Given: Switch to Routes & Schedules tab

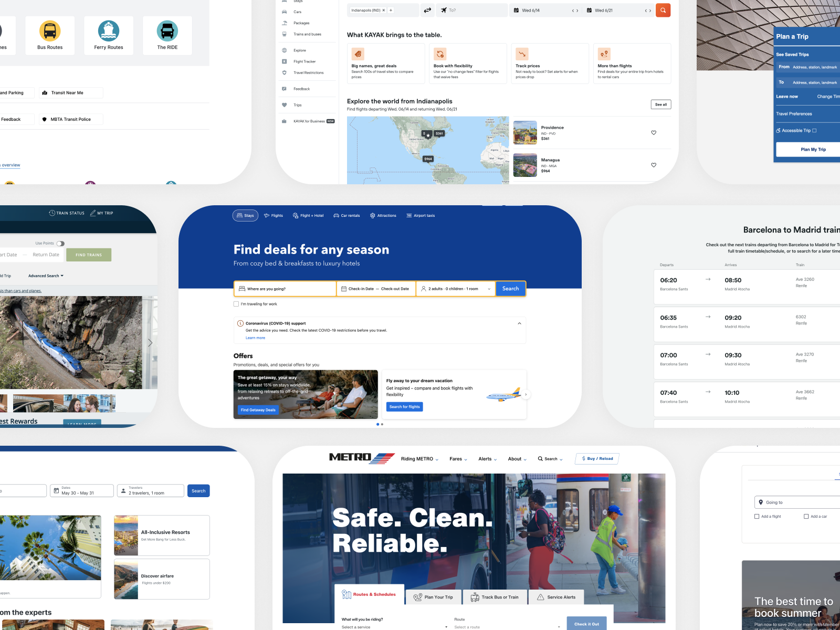Looking at the screenshot, I should [x=369, y=594].
